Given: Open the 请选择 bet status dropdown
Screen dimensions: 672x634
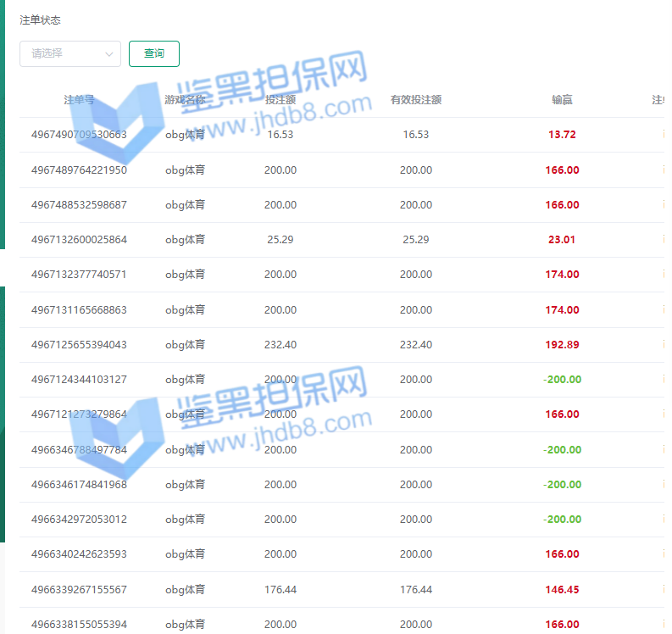Looking at the screenshot, I should pos(64,53).
